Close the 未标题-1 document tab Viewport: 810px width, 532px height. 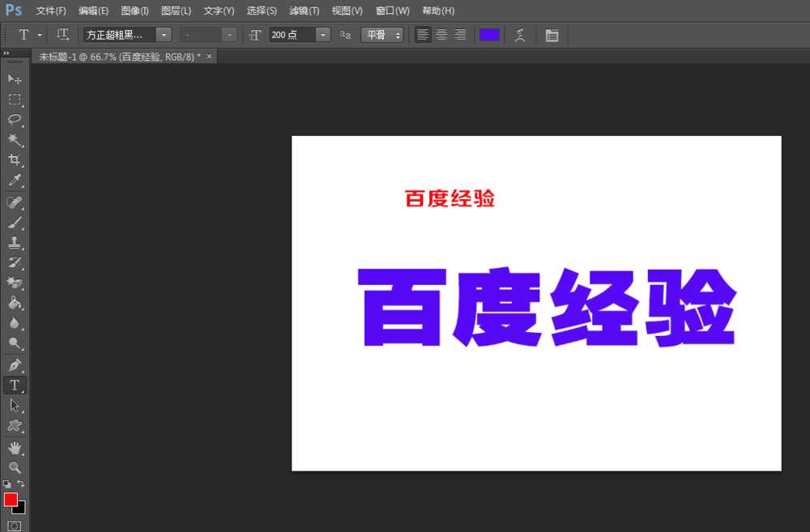coord(208,56)
